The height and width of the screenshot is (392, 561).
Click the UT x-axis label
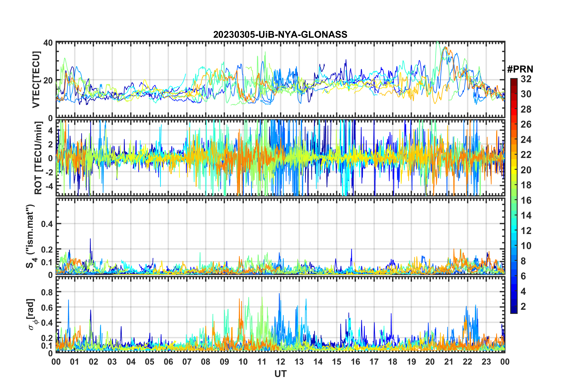click(x=280, y=374)
